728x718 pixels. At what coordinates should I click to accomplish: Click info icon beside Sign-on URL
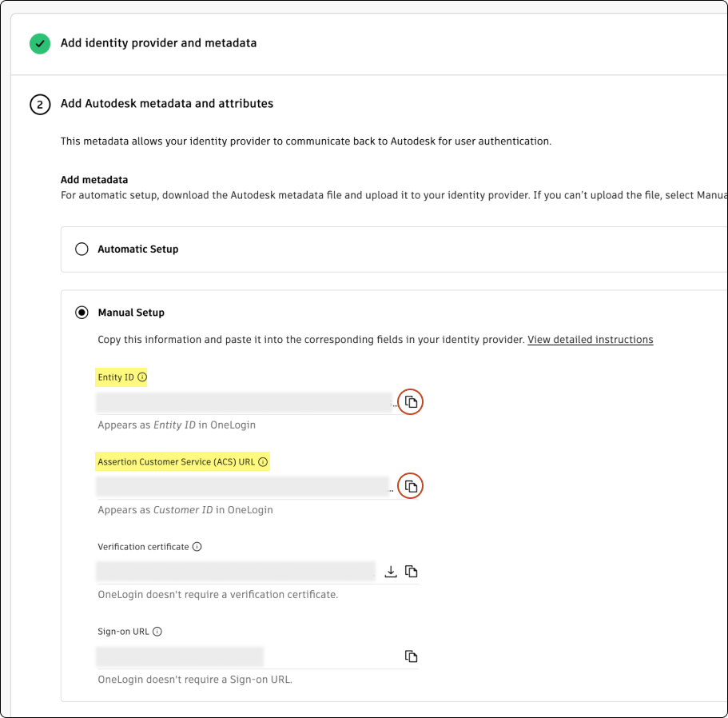click(157, 632)
